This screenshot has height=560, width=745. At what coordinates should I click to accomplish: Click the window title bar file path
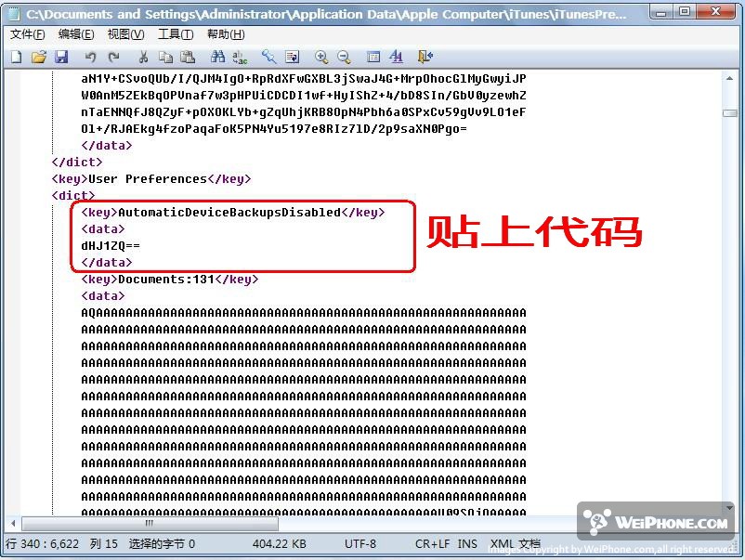click(326, 14)
